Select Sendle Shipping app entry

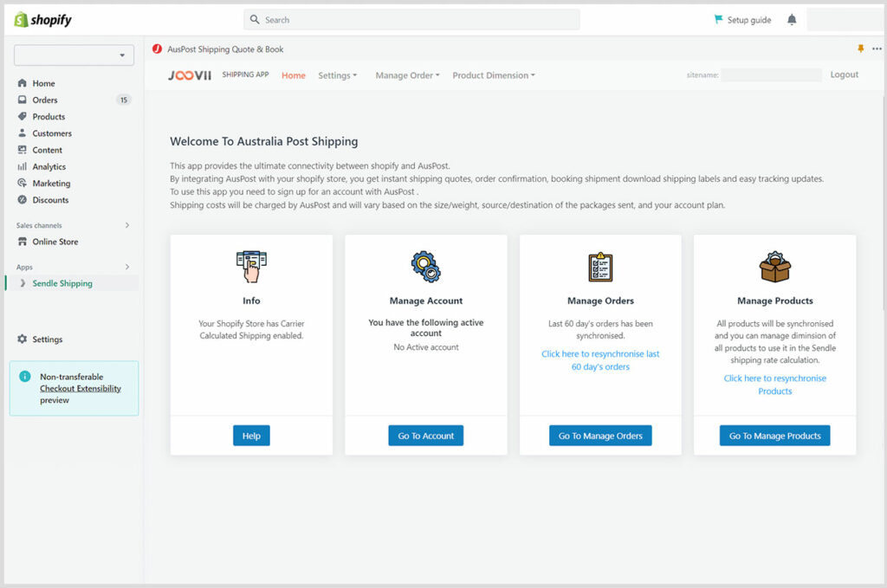(62, 283)
